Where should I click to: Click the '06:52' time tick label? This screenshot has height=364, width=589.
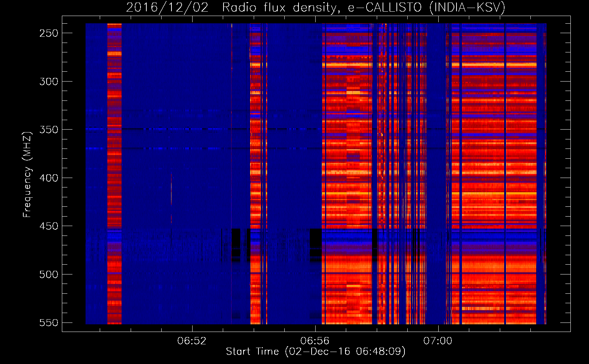192,341
